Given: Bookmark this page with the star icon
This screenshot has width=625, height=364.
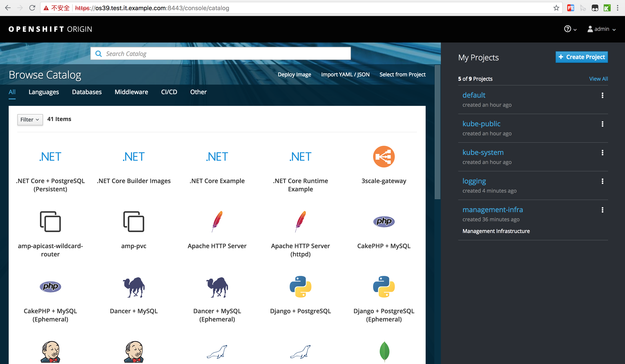Looking at the screenshot, I should (556, 8).
